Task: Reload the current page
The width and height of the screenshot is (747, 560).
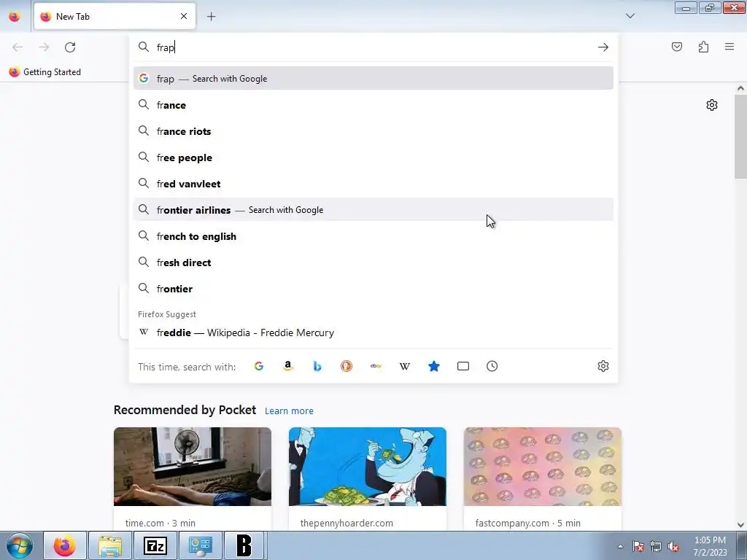Action: [x=70, y=47]
